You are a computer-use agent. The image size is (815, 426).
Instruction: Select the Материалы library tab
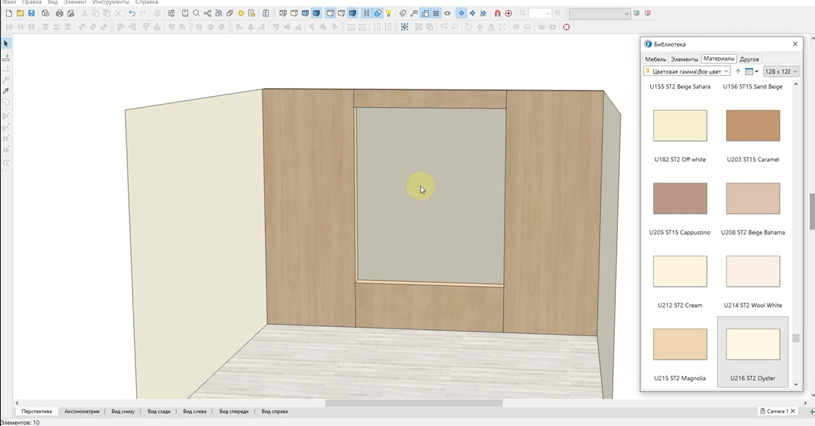(719, 59)
